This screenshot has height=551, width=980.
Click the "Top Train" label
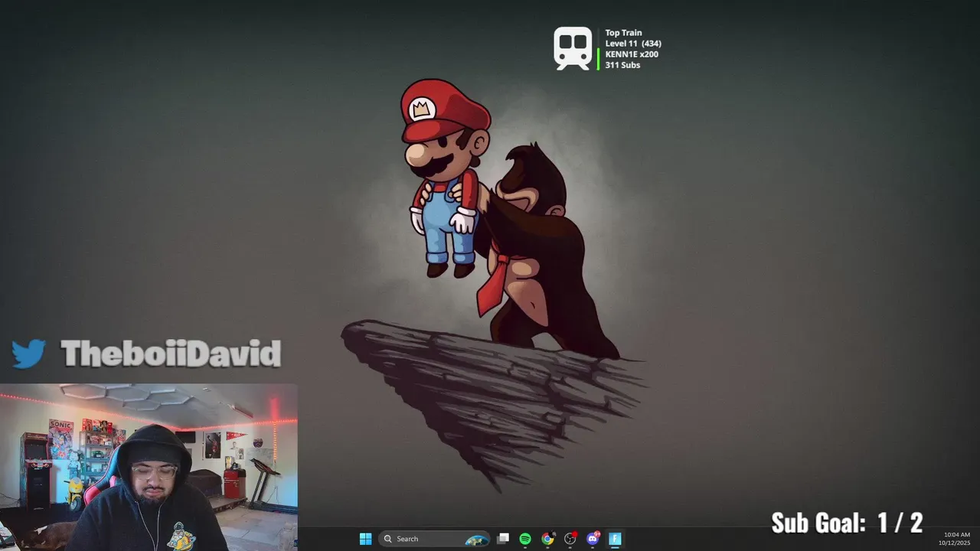pos(623,33)
